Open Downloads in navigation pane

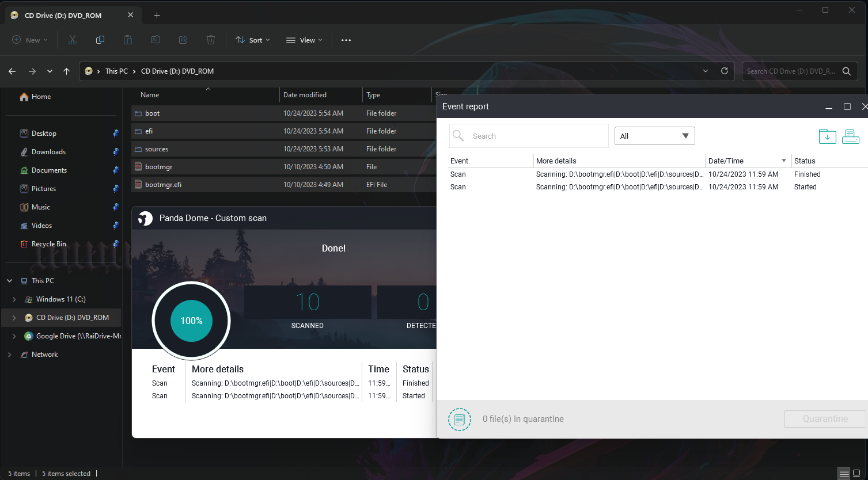click(x=48, y=152)
